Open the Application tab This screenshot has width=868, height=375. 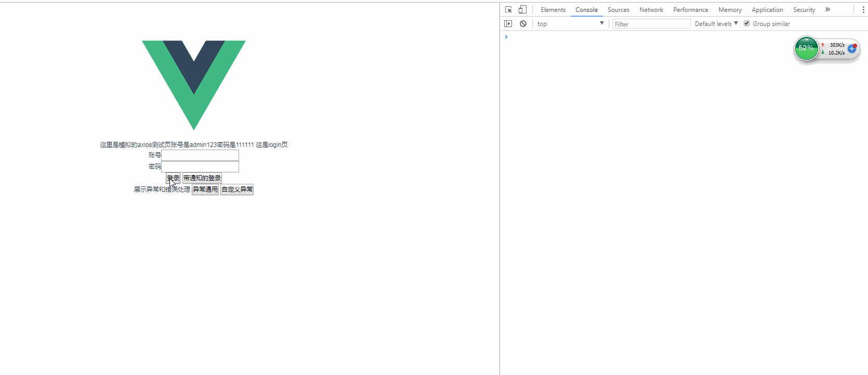click(x=767, y=10)
